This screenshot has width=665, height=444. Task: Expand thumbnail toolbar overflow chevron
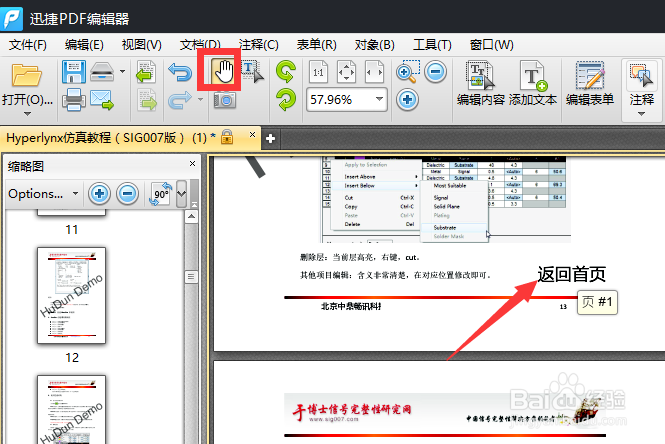pos(182,193)
